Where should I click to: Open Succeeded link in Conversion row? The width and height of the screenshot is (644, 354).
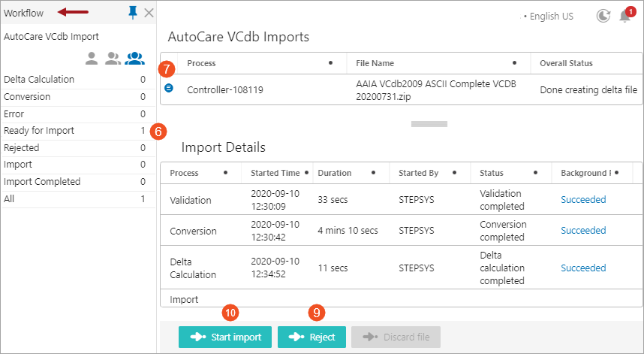(x=583, y=231)
